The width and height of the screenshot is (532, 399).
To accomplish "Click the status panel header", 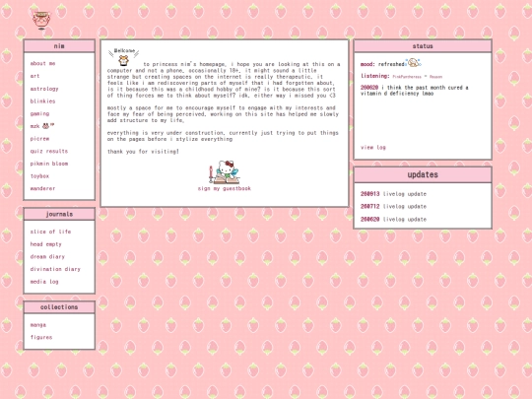I will tap(423, 46).
